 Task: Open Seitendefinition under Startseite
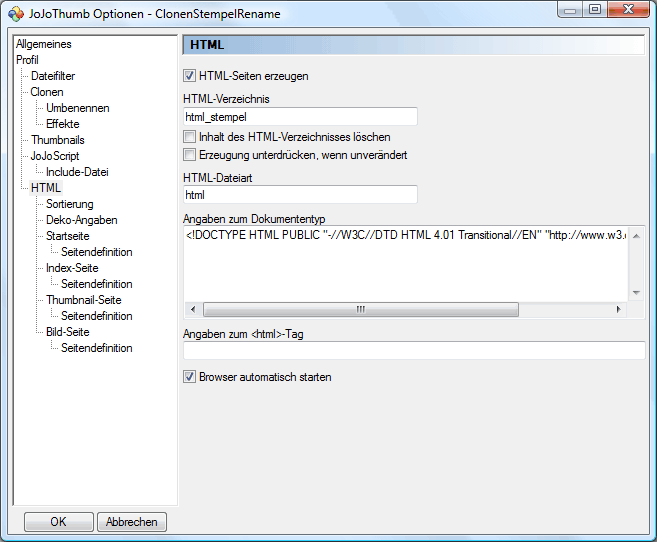(96, 252)
